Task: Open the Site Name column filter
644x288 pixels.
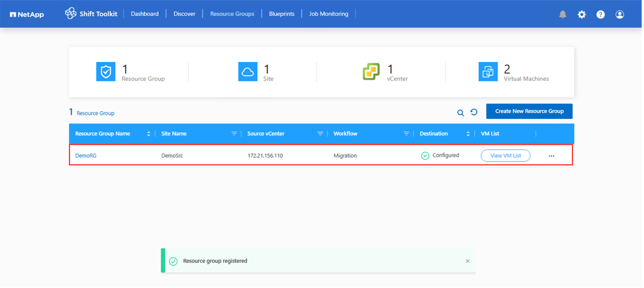Action: [234, 134]
